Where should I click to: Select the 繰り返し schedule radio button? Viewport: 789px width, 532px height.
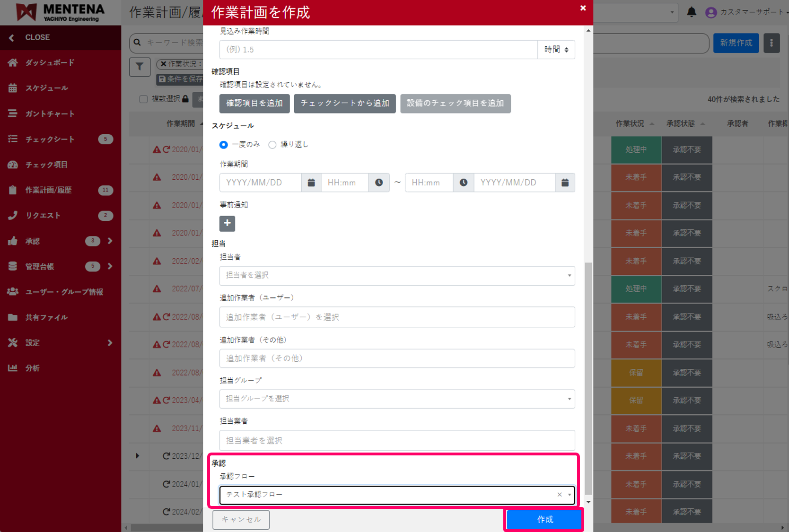click(x=272, y=145)
